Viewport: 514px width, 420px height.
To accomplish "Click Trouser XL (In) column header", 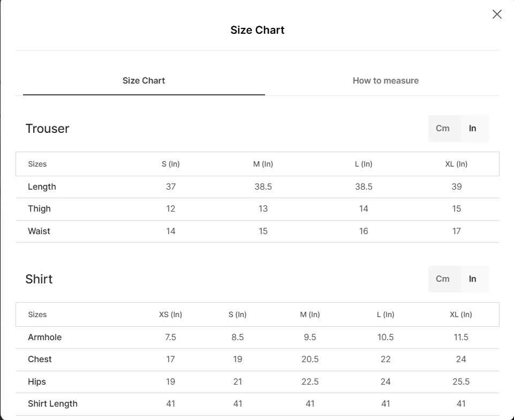I will pyautogui.click(x=456, y=164).
